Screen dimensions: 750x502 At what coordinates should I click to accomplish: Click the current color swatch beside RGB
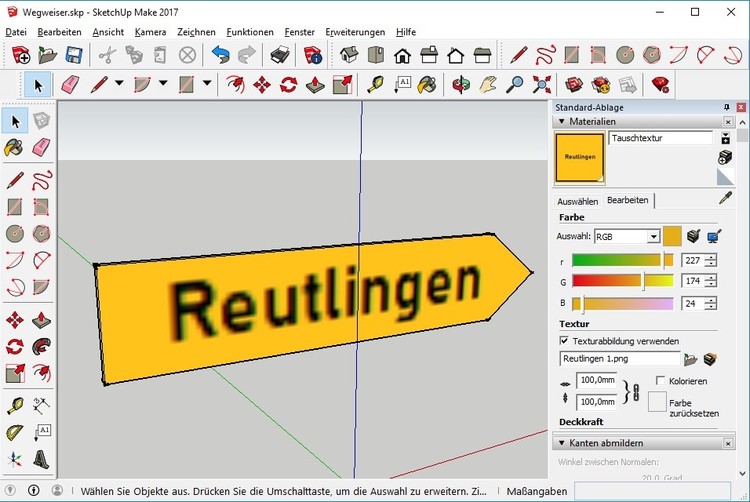tap(672, 237)
